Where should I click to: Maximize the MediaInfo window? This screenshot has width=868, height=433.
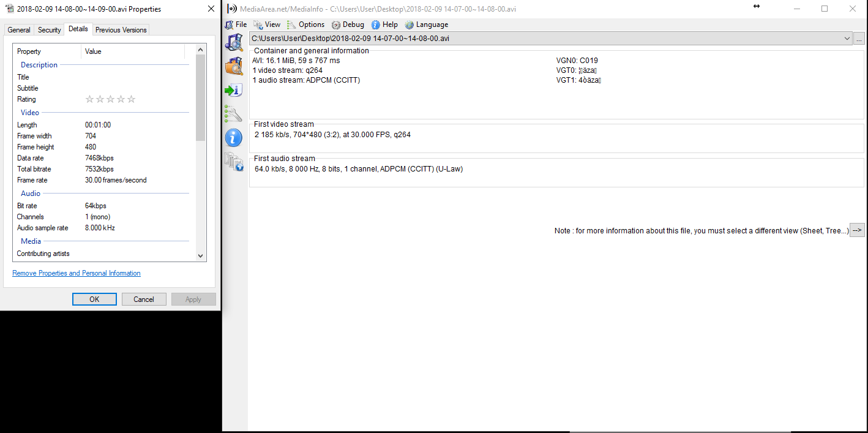coord(825,9)
